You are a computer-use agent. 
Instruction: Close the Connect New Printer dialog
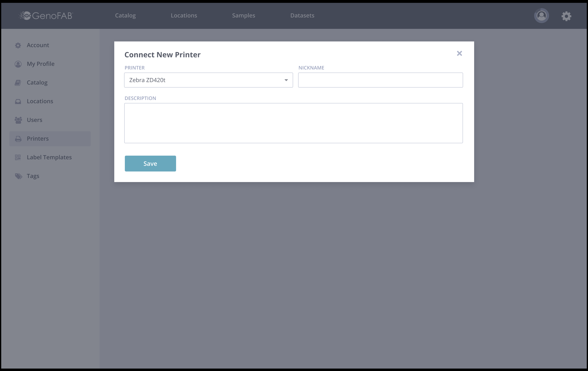[459, 53]
